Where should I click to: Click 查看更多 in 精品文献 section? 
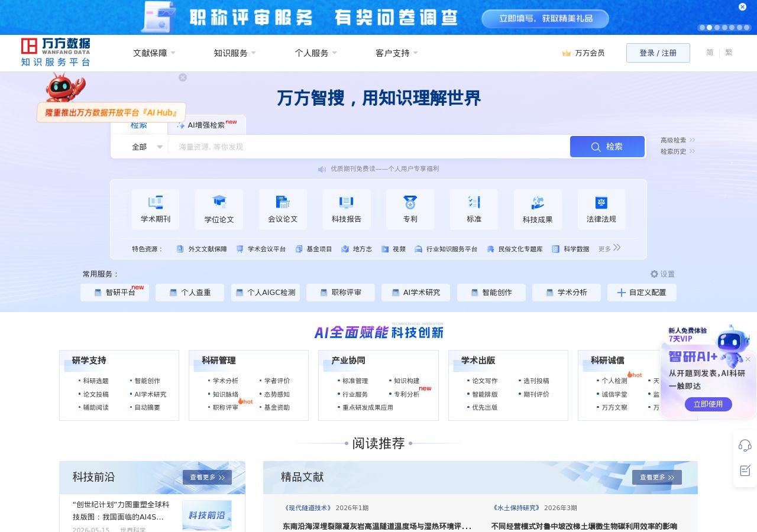point(657,477)
